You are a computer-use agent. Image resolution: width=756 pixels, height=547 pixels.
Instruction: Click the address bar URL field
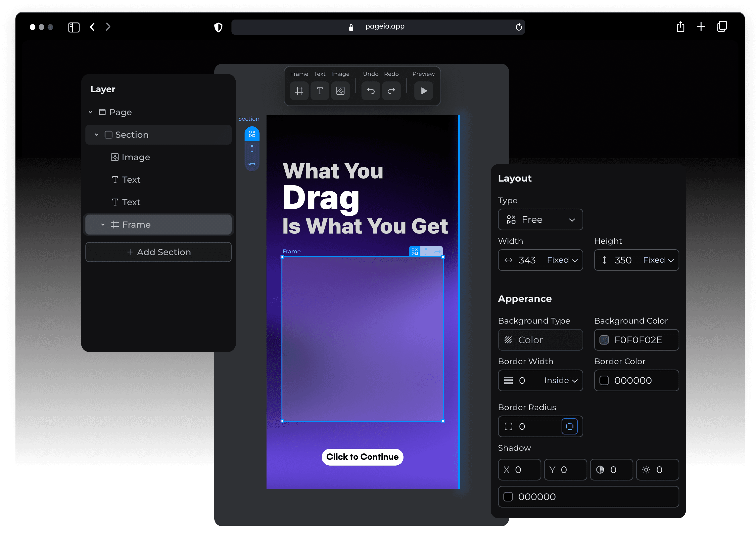tap(378, 27)
